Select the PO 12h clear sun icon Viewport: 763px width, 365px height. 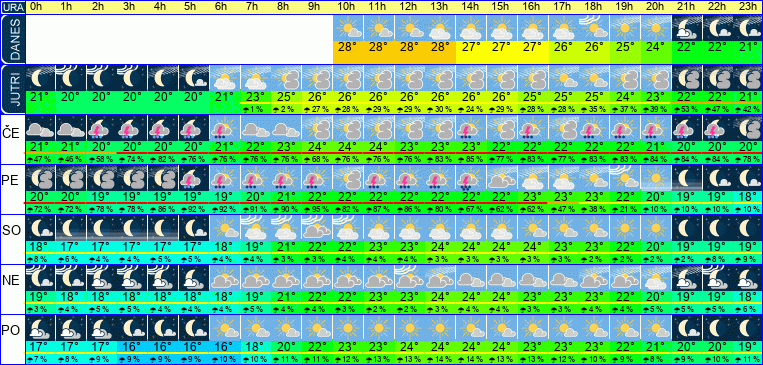[409, 328]
